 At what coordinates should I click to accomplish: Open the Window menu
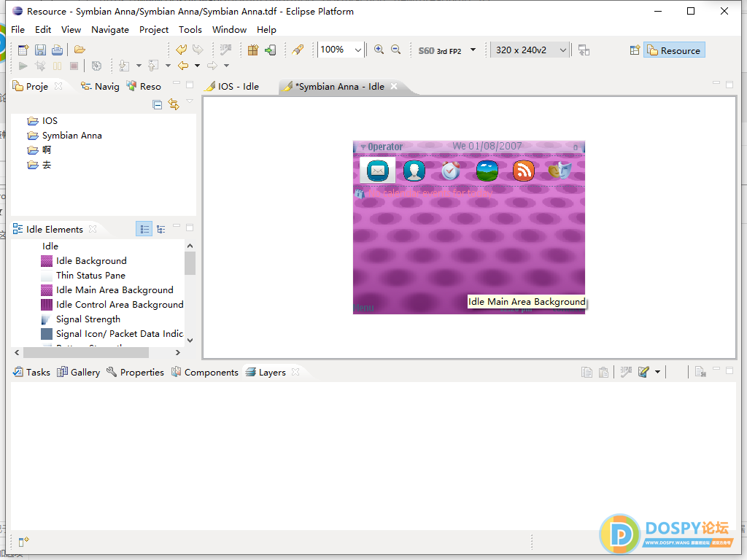point(229,29)
